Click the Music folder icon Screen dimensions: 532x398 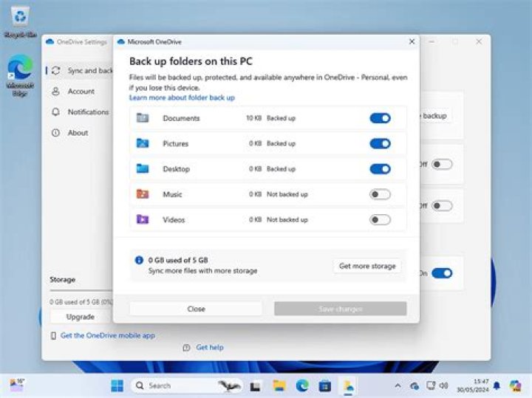tap(143, 194)
